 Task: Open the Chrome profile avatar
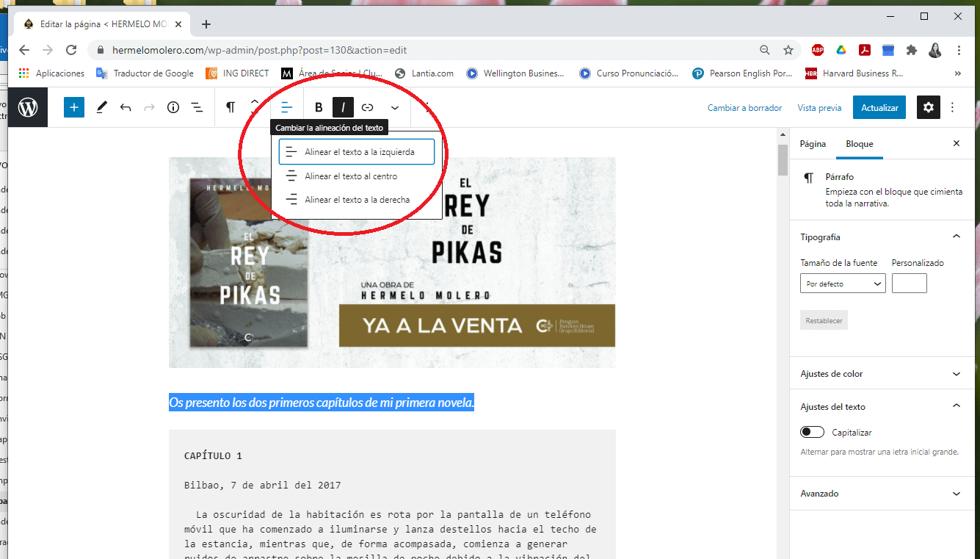point(935,50)
